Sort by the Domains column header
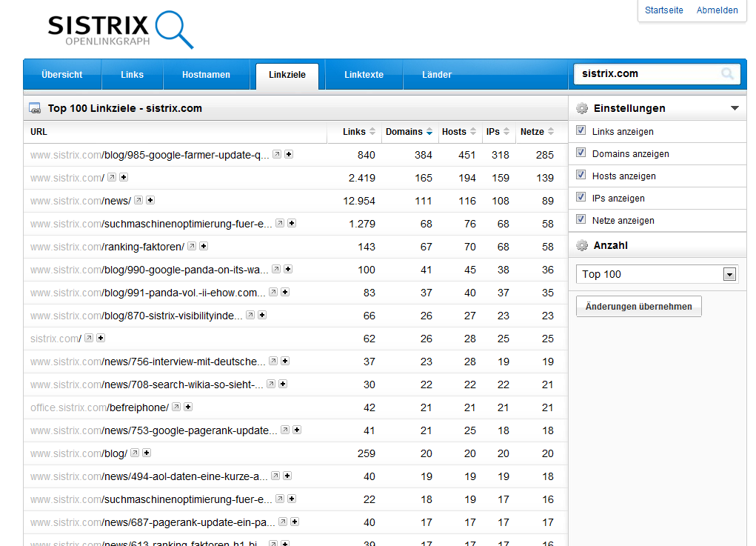 404,132
